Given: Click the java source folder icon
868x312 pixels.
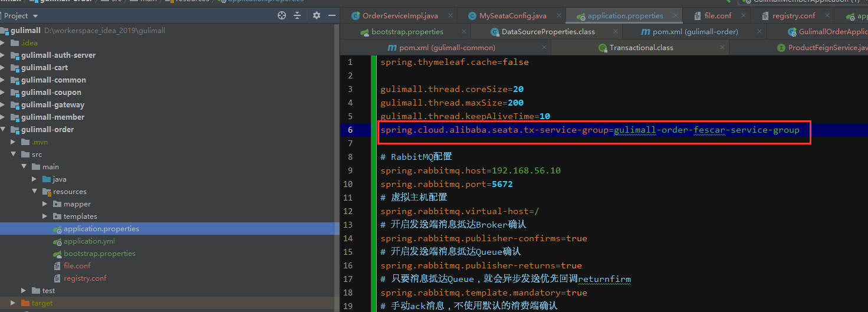Looking at the screenshot, I should (47, 179).
